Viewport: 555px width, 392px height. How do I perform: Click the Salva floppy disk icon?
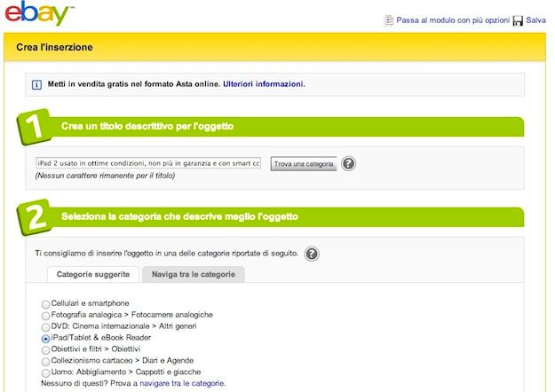[518, 20]
